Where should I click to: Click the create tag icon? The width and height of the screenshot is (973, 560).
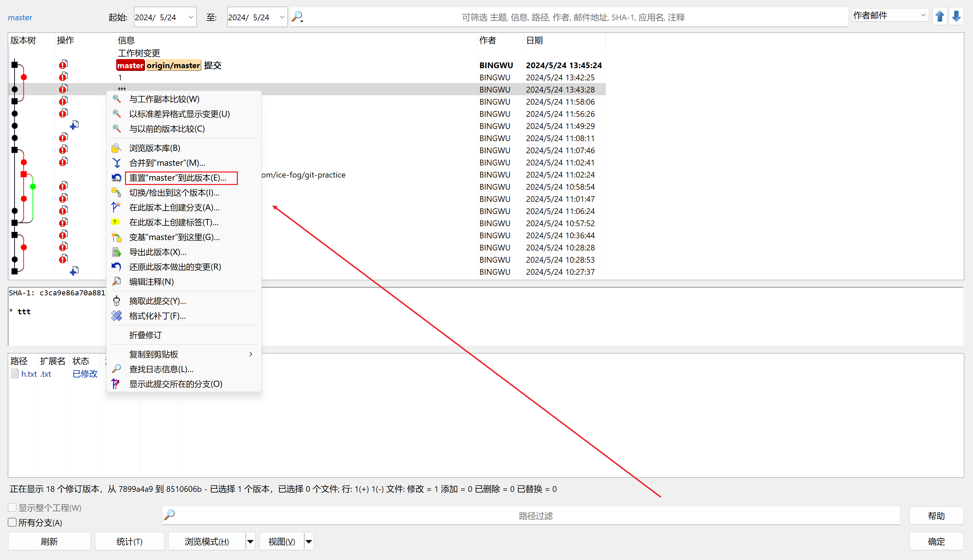[116, 222]
